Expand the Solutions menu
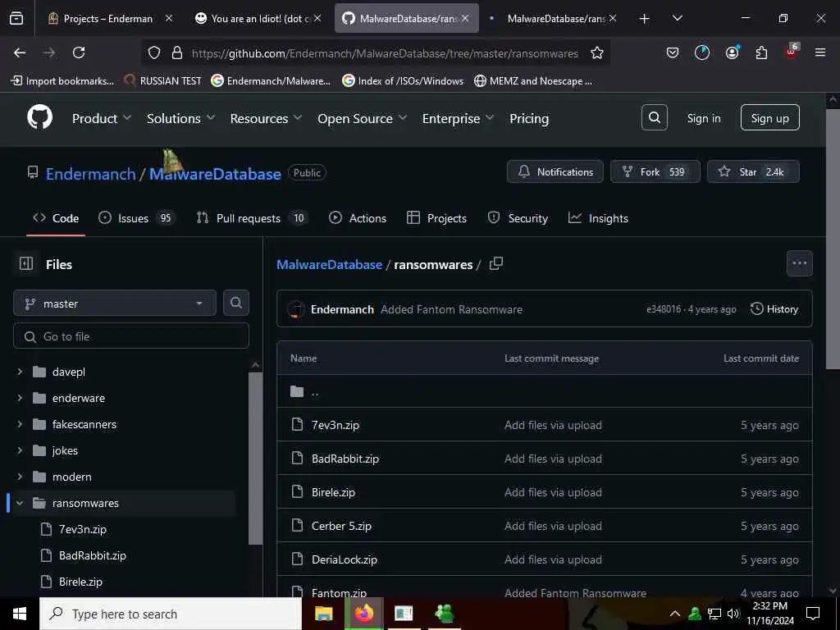 (180, 118)
